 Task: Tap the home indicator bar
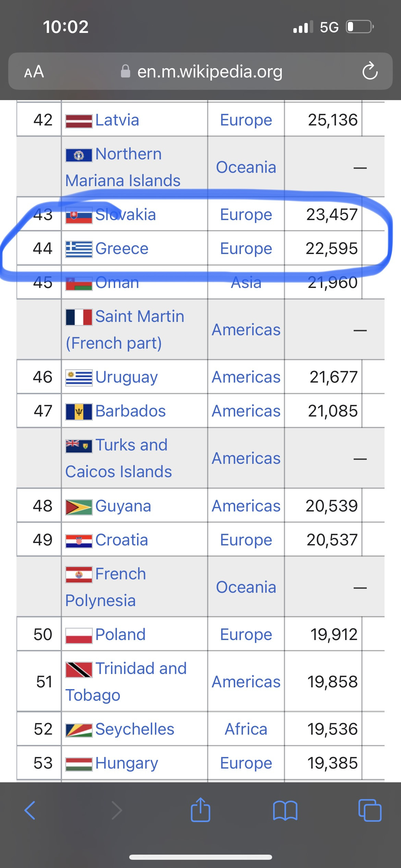tap(200, 857)
